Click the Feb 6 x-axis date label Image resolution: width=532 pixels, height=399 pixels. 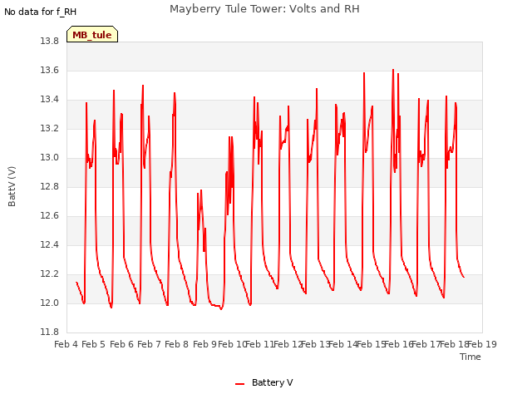click(x=122, y=344)
